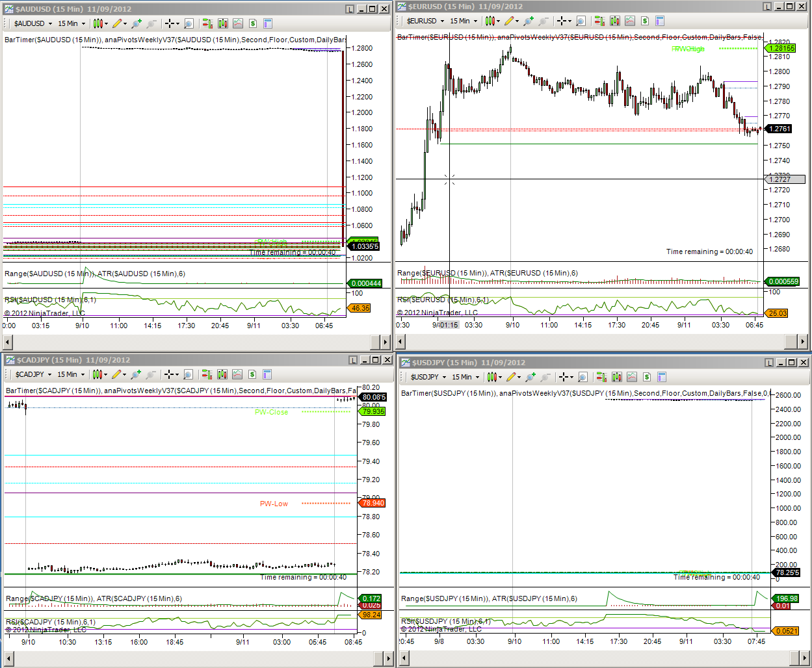Open chart Properties in AUDUSD window
This screenshot has height=668, width=812.
coord(268,23)
